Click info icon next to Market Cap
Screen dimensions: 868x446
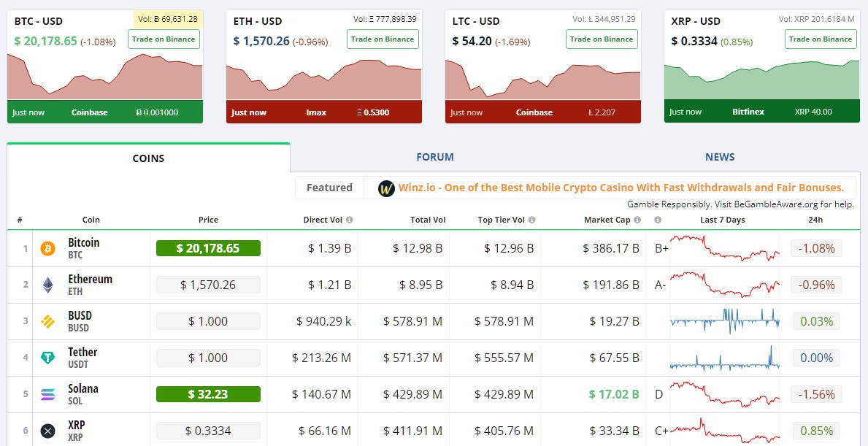638,220
